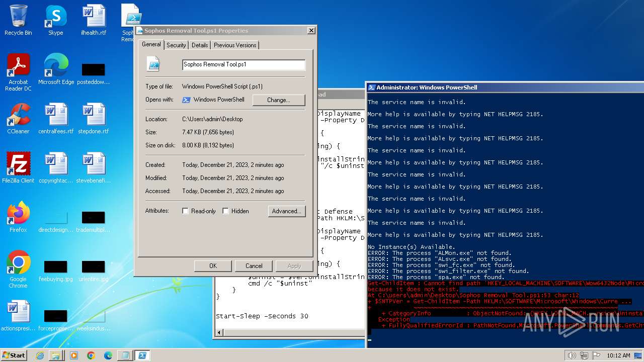Open actionspresi... document on desktop

point(18,315)
